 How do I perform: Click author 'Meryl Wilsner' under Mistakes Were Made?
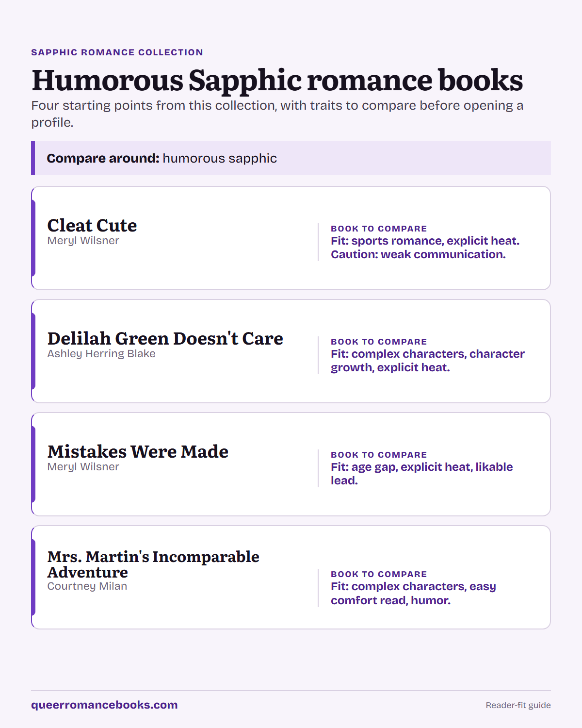tap(83, 467)
